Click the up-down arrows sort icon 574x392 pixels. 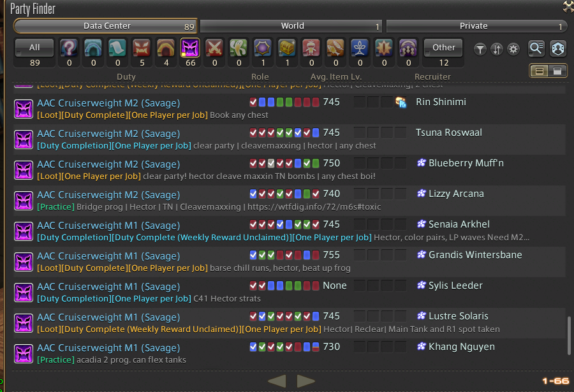coord(497,48)
